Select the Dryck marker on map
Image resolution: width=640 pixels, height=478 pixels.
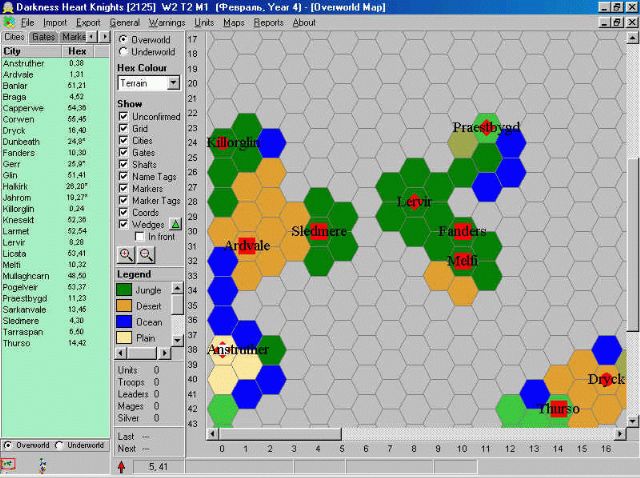pyautogui.click(x=607, y=379)
